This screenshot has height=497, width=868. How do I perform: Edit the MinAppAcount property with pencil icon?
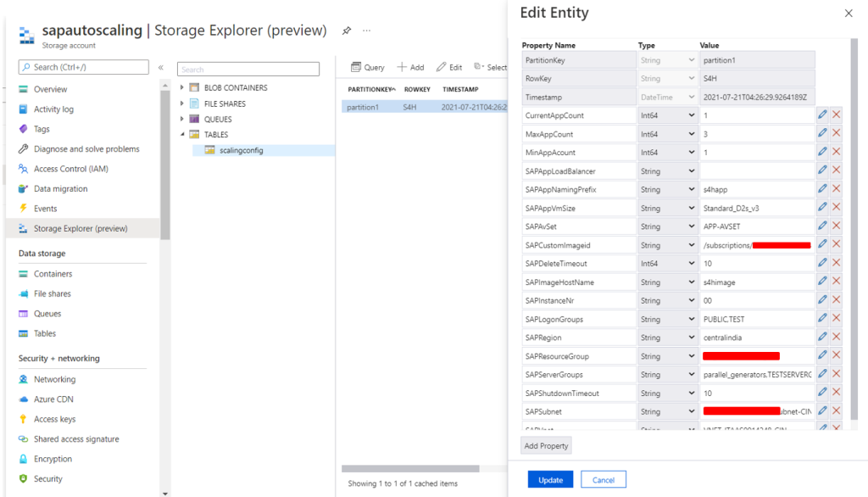(x=822, y=152)
